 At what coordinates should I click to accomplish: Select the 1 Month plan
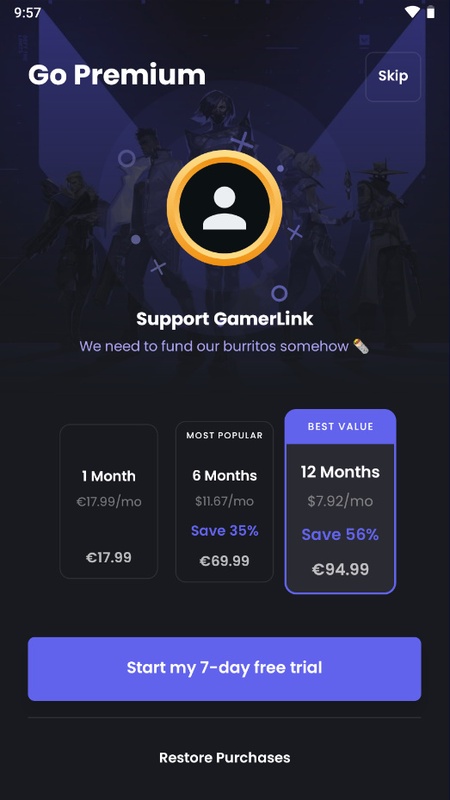[x=109, y=502]
